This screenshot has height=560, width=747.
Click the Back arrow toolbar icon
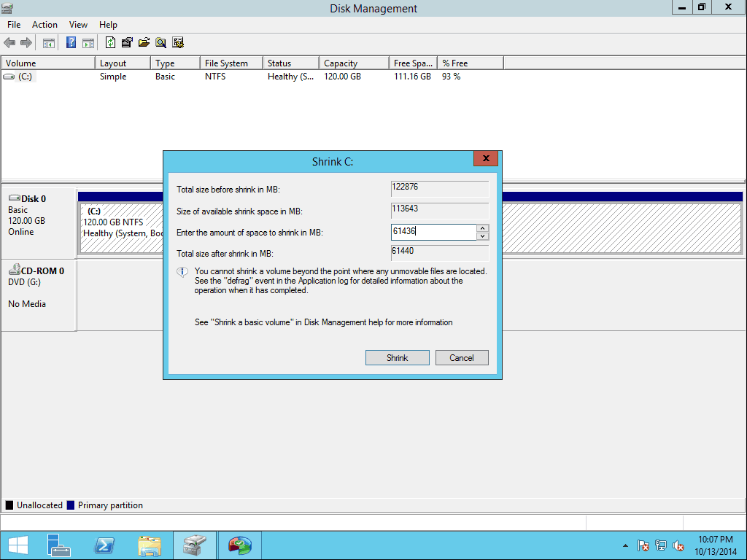9,43
